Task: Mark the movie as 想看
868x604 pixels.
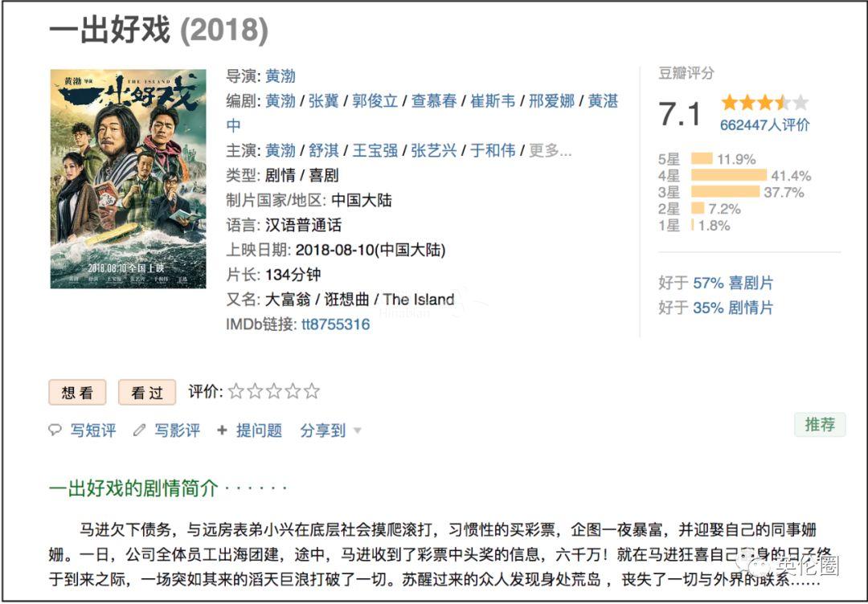Action: point(77,393)
